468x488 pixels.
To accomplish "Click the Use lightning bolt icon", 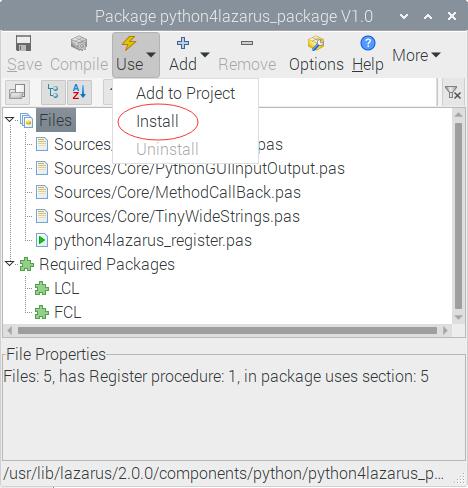I will click(x=129, y=43).
